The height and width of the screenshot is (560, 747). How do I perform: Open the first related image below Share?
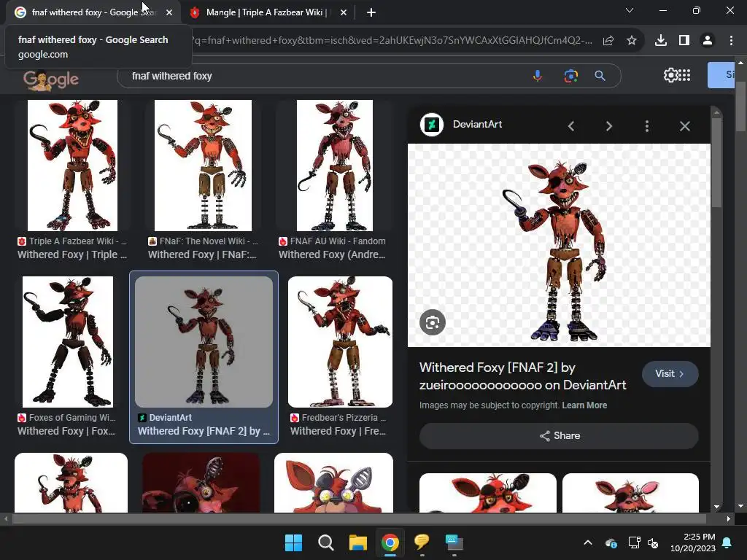point(488,493)
